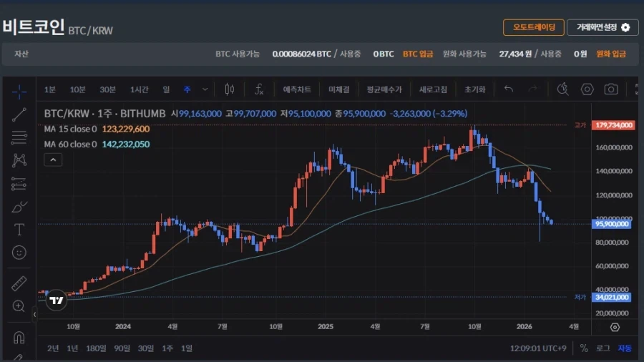Viewport: 644px width, 362px height.
Task: Collapse the indicator legend chevron
Action: 53,160
